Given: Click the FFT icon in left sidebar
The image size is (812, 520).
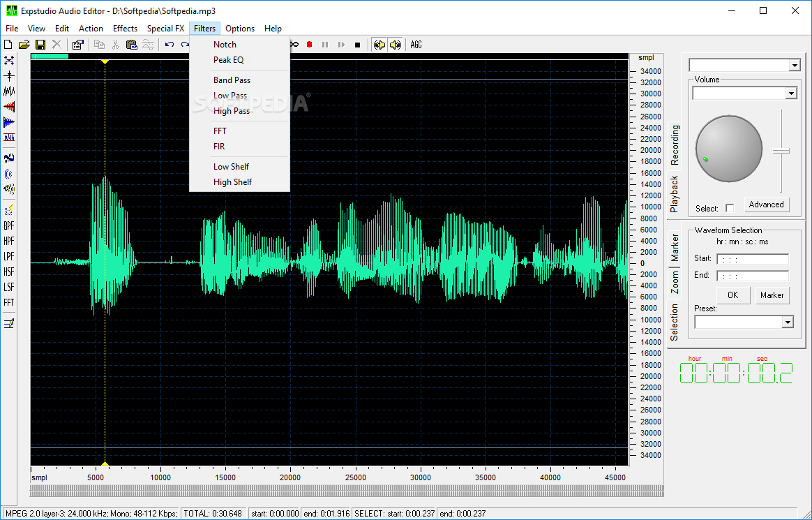Looking at the screenshot, I should (x=9, y=302).
